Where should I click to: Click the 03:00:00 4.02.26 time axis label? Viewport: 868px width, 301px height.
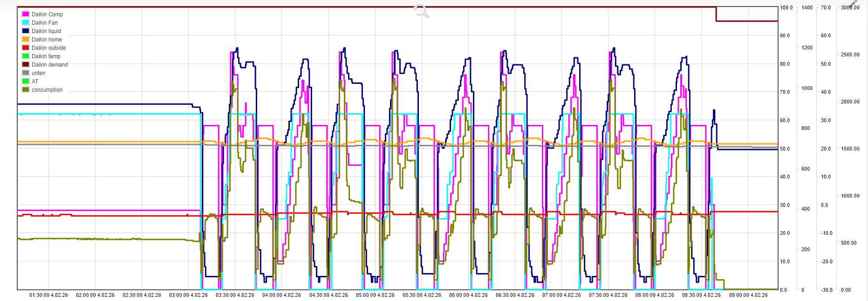click(x=188, y=295)
